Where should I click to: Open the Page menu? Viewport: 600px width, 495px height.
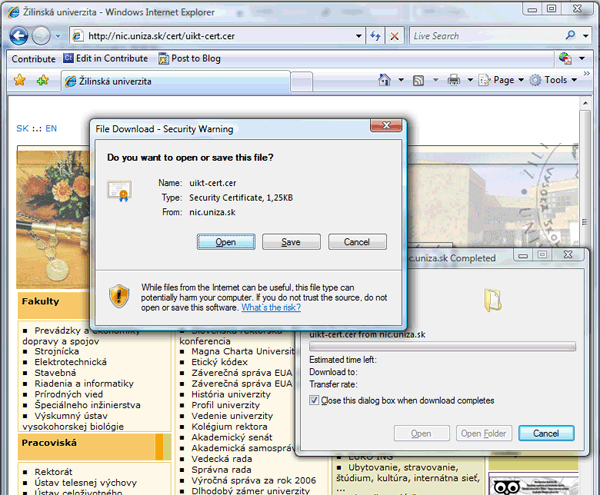(x=501, y=80)
